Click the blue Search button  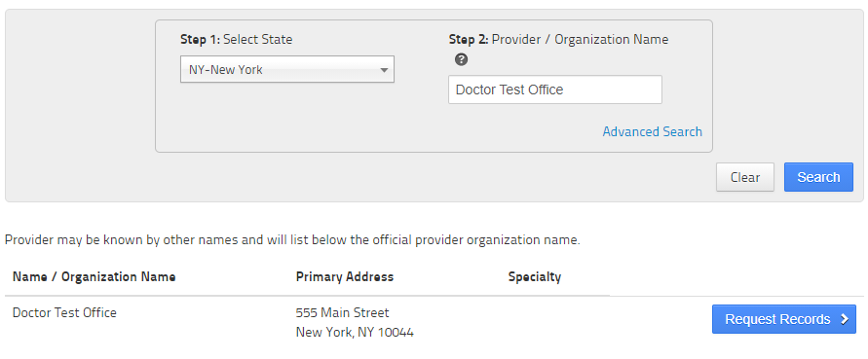(x=818, y=177)
